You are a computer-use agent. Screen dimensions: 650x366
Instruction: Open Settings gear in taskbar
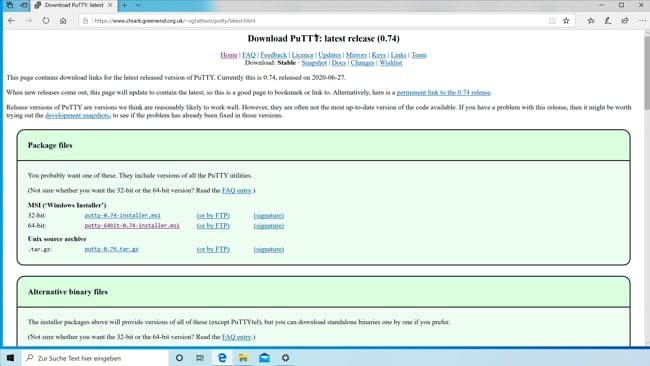click(286, 358)
